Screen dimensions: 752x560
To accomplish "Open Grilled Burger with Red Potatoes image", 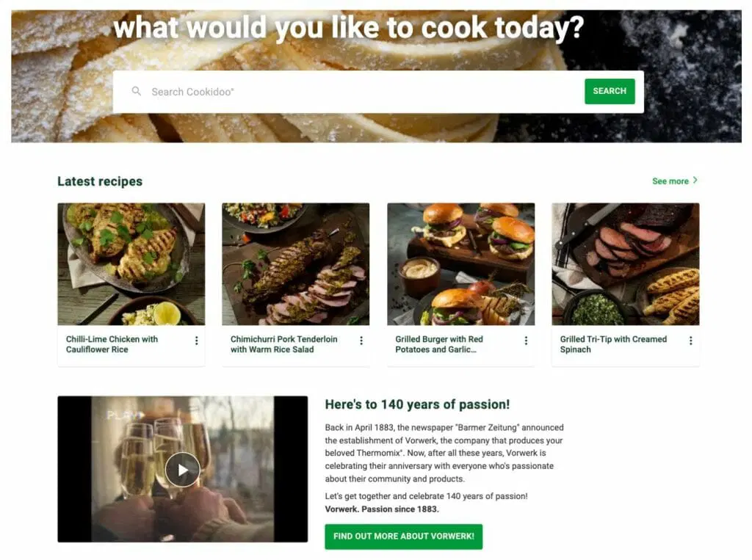I will (461, 264).
